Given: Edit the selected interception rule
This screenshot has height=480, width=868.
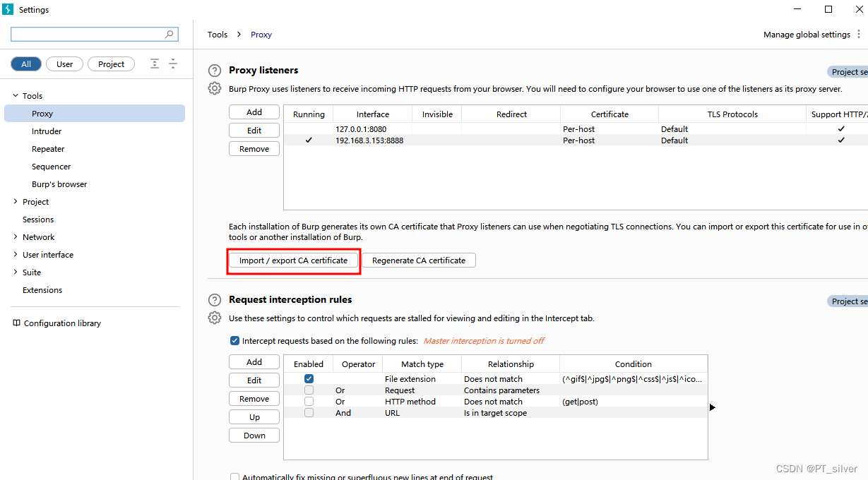Looking at the screenshot, I should [254, 380].
